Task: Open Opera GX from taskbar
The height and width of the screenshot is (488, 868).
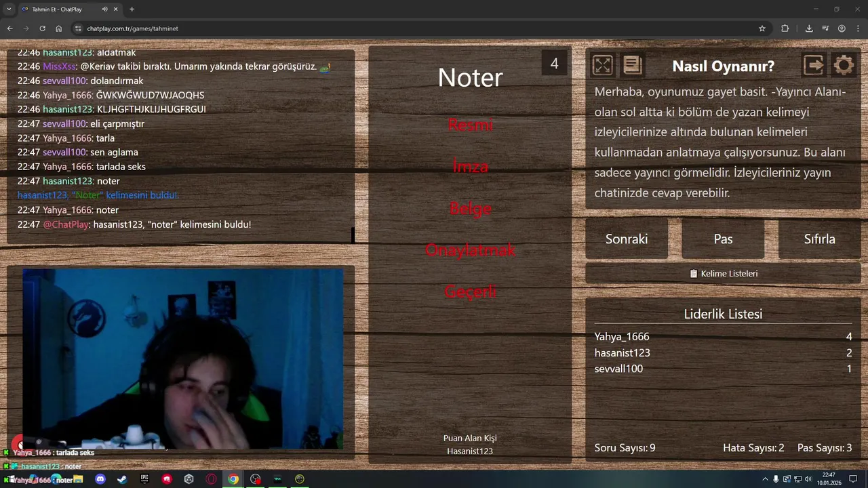Action: [211, 479]
